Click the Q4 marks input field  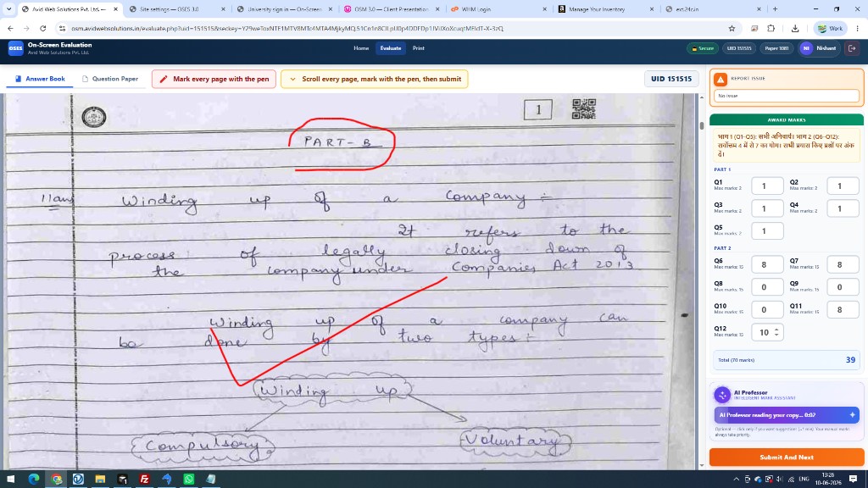point(843,208)
